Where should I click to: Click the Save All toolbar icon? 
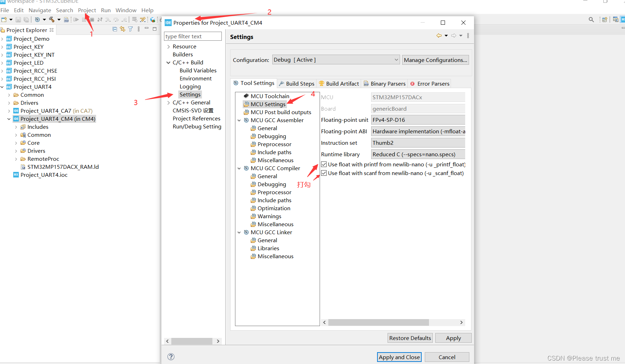26,19
